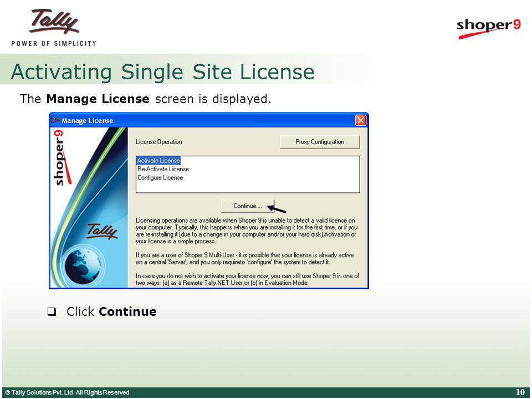
Task: Click the Activating Single Site License heading
Action: [162, 71]
